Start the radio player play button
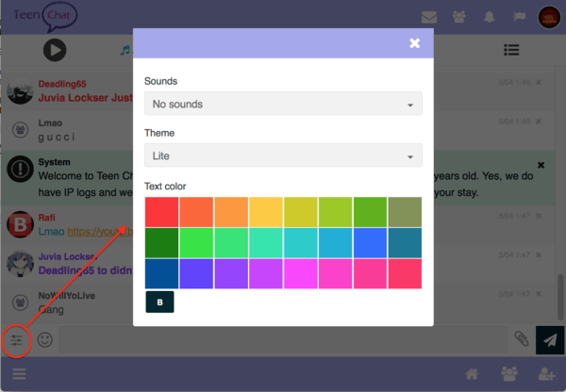The width and height of the screenshot is (566, 392). pos(55,50)
